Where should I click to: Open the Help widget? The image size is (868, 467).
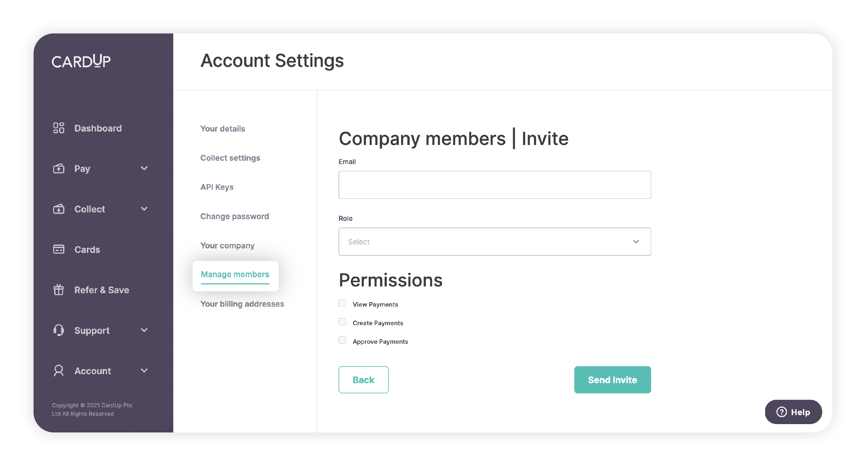[793, 412]
